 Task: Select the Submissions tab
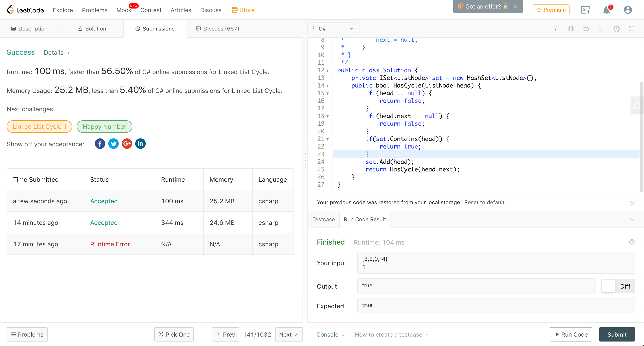coord(155,29)
